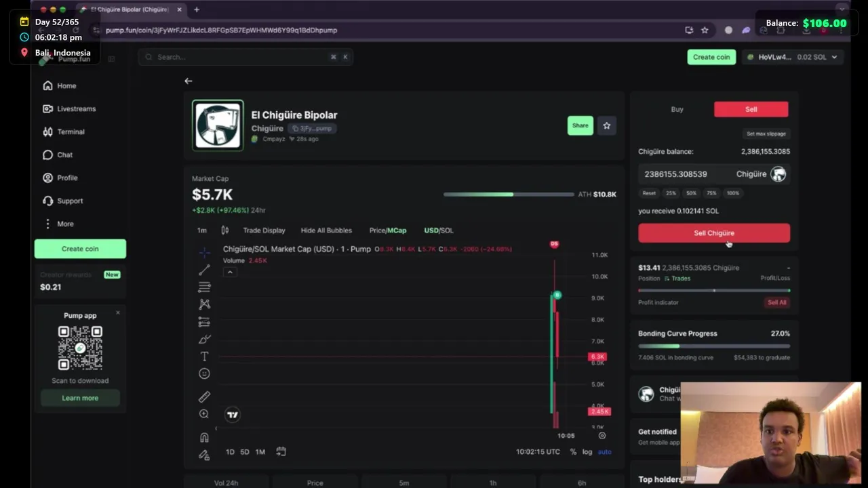Select the forecasting and measurement tool

tap(204, 322)
